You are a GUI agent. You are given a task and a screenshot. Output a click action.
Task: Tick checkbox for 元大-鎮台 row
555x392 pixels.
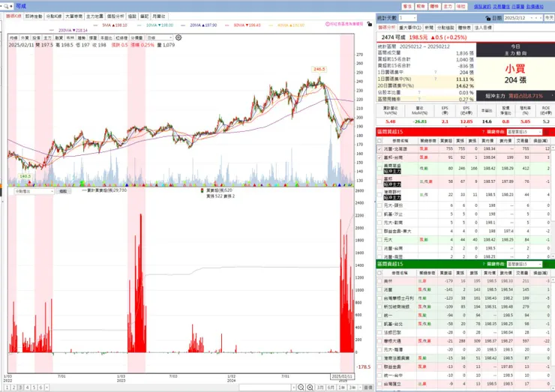pos(379,205)
